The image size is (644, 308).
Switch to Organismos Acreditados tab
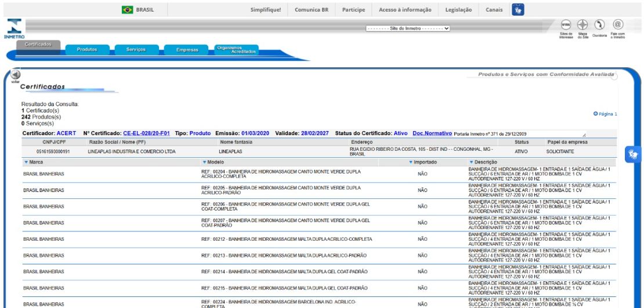click(x=237, y=50)
